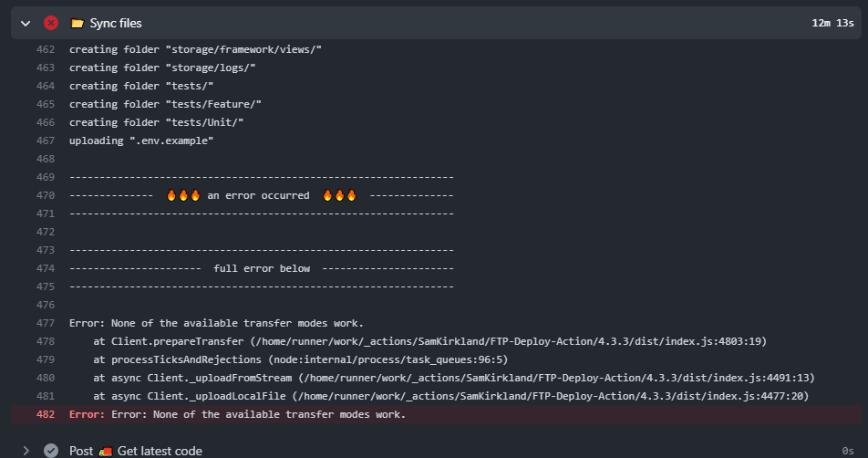This screenshot has height=458, width=868.
Task: Click the gray success check icon
Action: point(51,451)
